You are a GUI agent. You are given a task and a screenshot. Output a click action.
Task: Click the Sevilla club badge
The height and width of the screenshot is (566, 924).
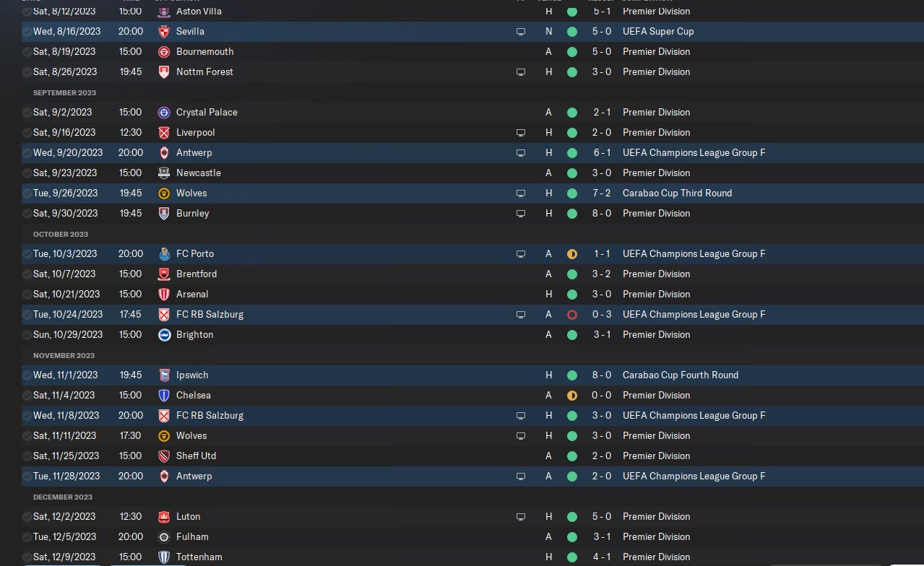[164, 32]
